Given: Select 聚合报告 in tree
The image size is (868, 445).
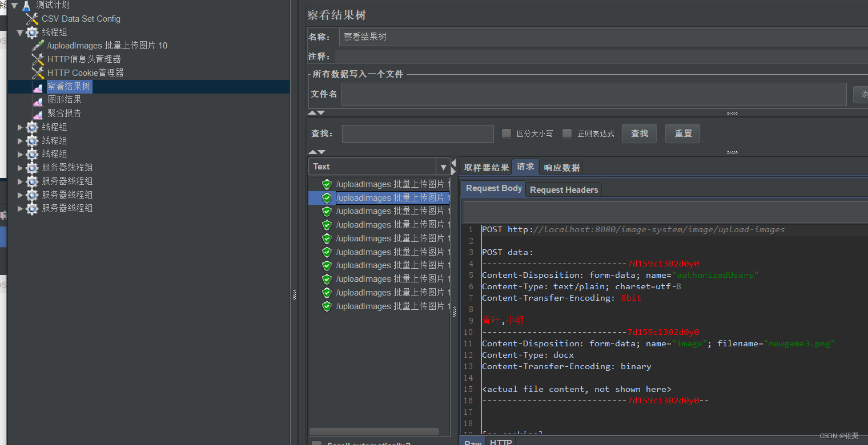Looking at the screenshot, I should [x=64, y=114].
